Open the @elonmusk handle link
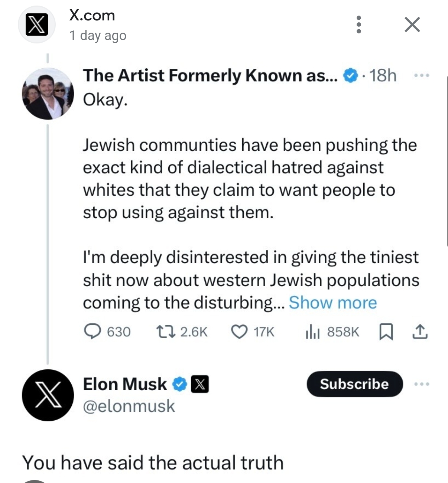The width and height of the screenshot is (448, 483). [129, 406]
